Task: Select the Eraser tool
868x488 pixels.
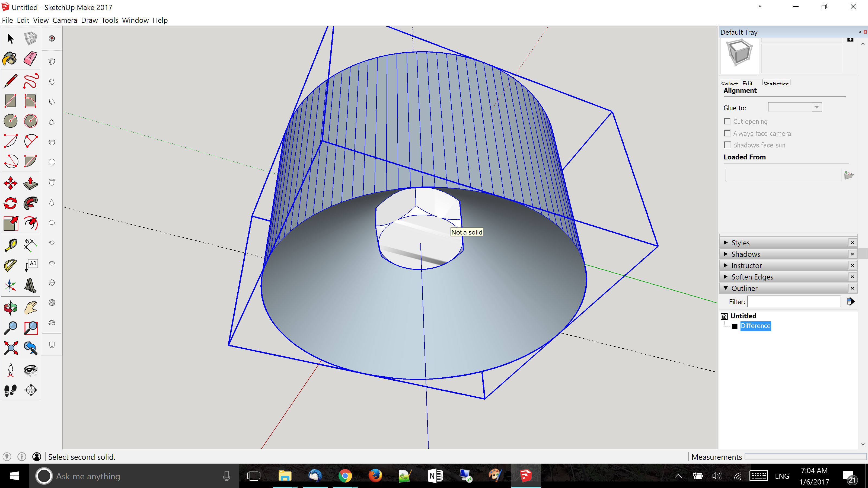Action: click(30, 59)
